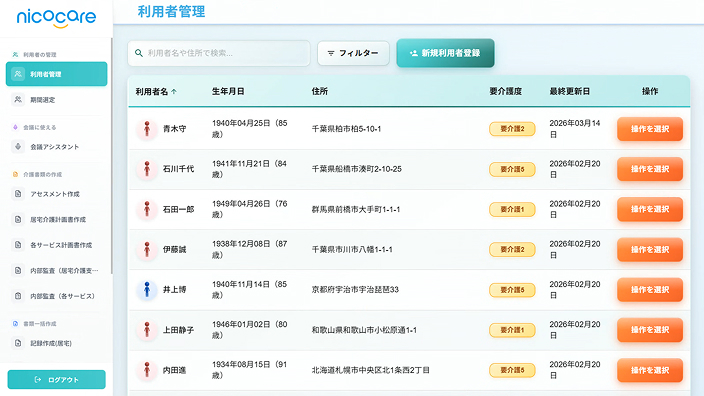Click address 千葉県柏市柏5-10-1
This screenshot has height=396, width=704.
347,129
